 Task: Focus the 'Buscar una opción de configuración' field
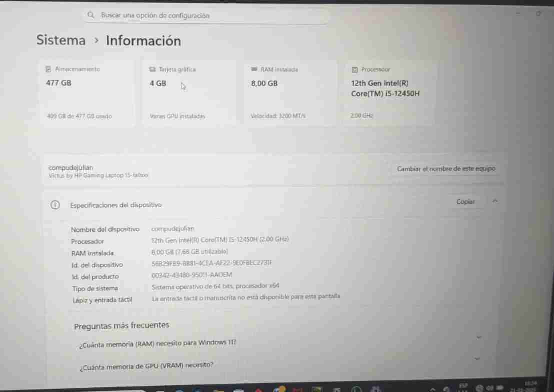point(206,15)
